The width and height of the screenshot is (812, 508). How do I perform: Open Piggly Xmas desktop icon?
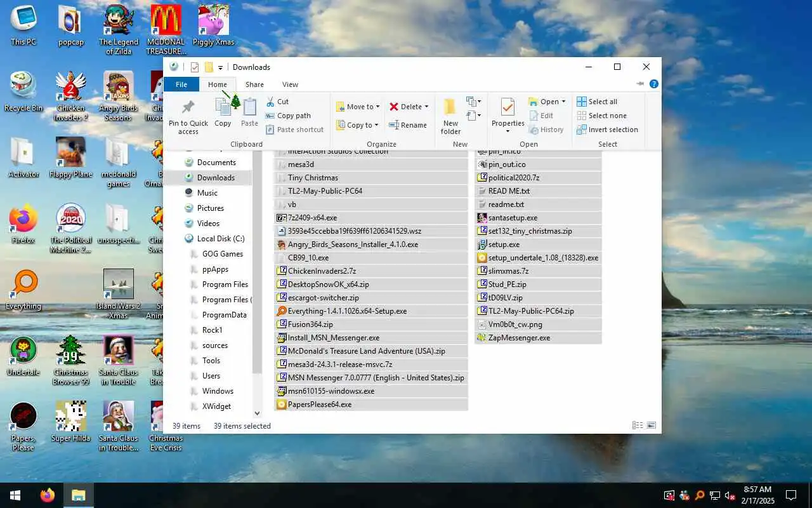214,25
